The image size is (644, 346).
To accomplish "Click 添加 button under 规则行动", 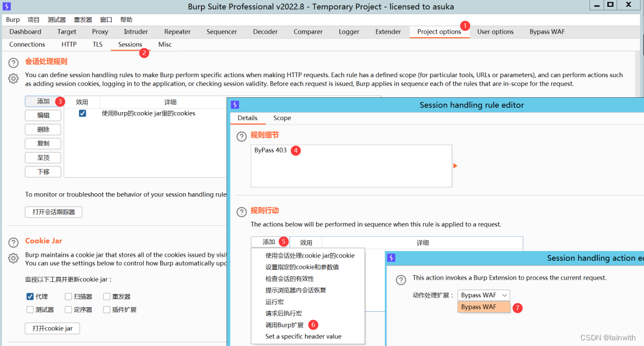I will (x=270, y=242).
